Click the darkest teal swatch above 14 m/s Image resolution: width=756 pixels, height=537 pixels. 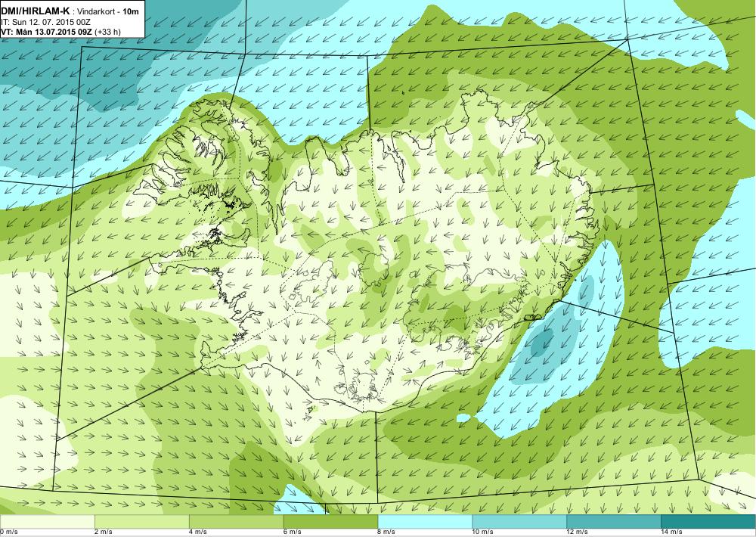708,522
